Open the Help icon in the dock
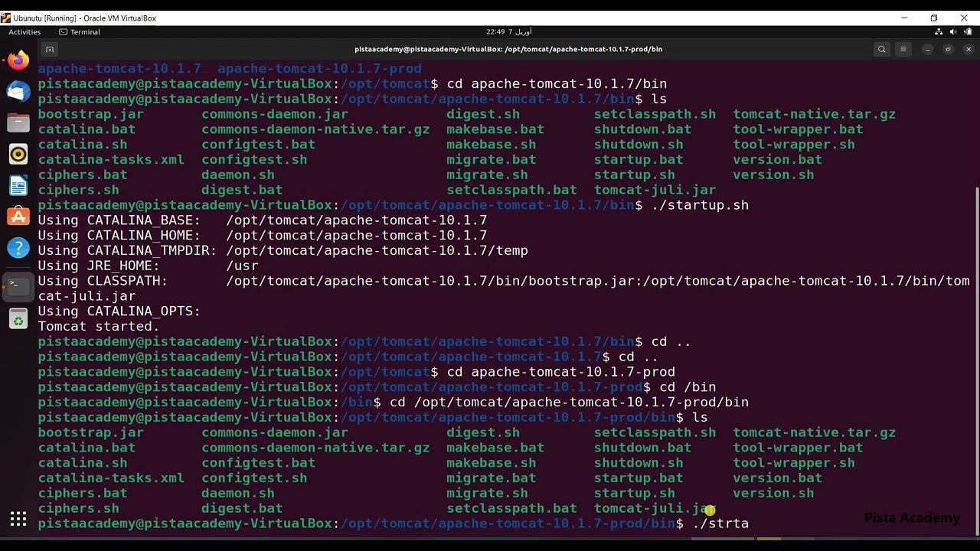The image size is (980, 551). (x=18, y=248)
